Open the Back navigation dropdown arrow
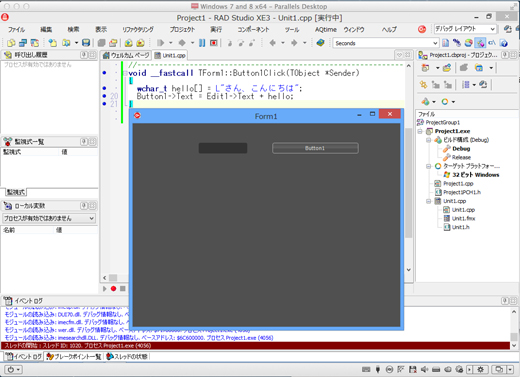 tap(283, 43)
